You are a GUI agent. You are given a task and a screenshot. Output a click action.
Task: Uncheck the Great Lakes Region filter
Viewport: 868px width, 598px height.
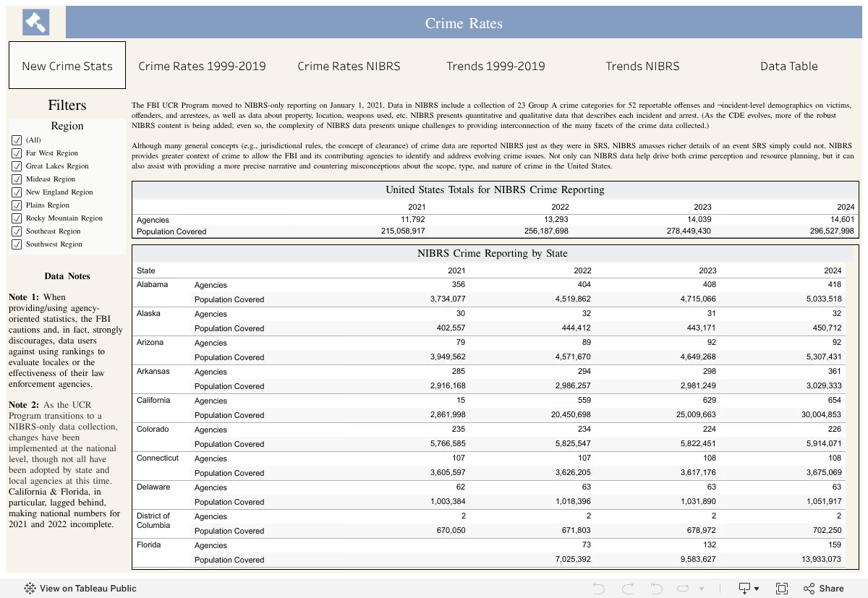[17, 166]
